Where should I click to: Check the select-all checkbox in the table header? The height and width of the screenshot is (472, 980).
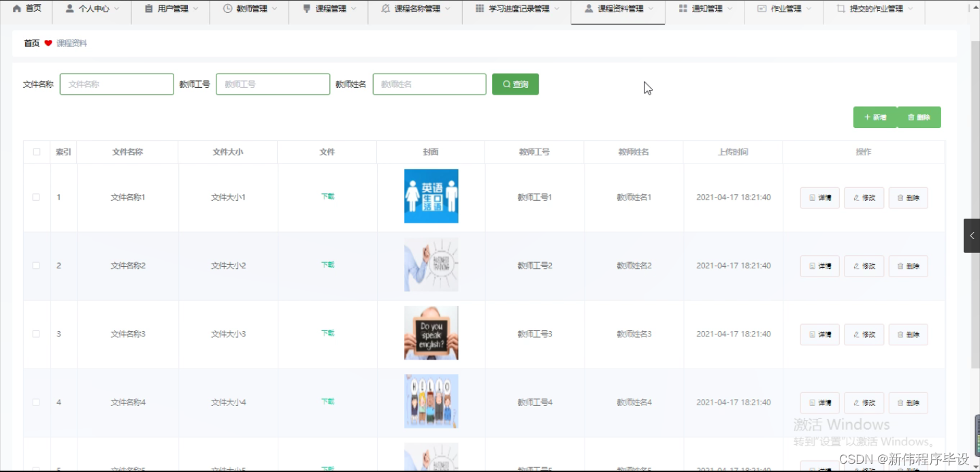click(x=36, y=152)
